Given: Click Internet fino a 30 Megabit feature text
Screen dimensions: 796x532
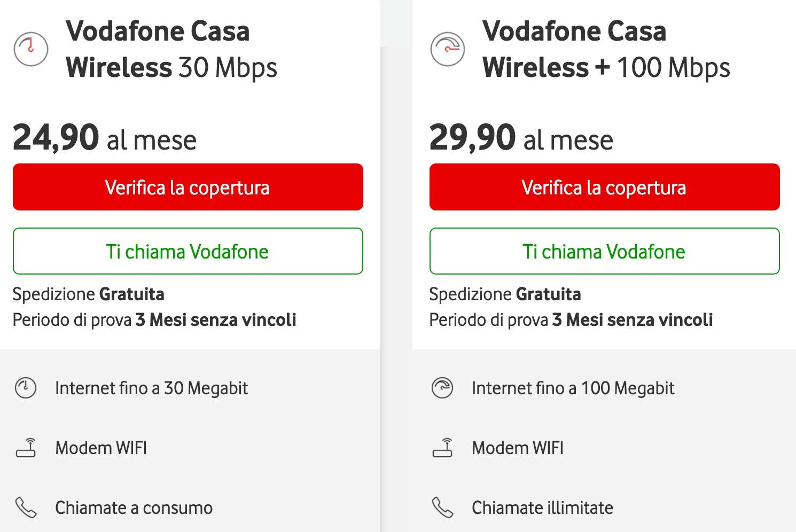Looking at the screenshot, I should pyautogui.click(x=152, y=388).
